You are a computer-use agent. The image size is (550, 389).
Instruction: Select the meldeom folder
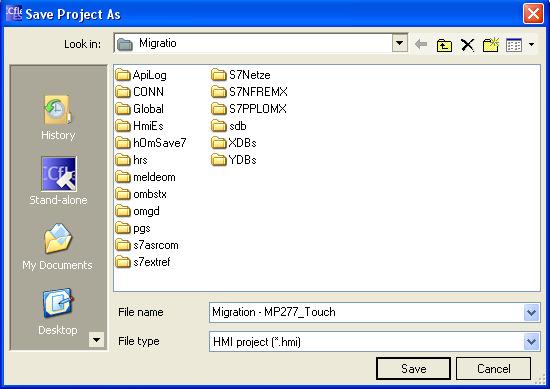pyautogui.click(x=146, y=177)
